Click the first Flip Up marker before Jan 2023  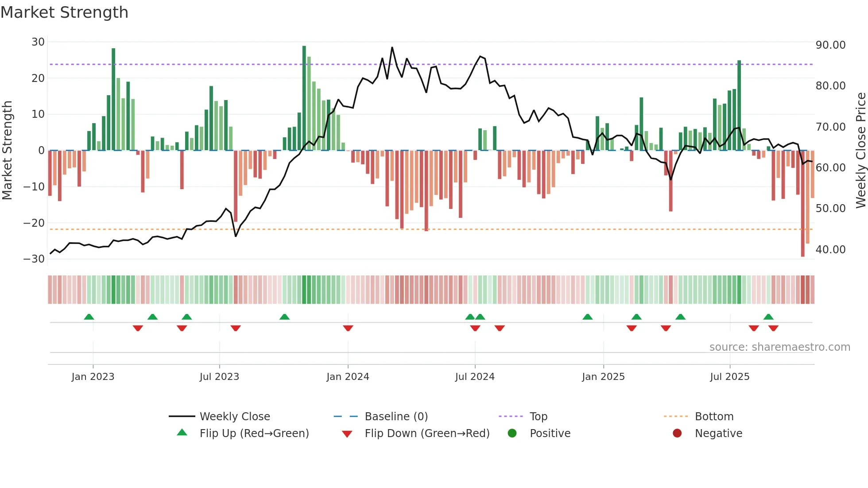89,317
